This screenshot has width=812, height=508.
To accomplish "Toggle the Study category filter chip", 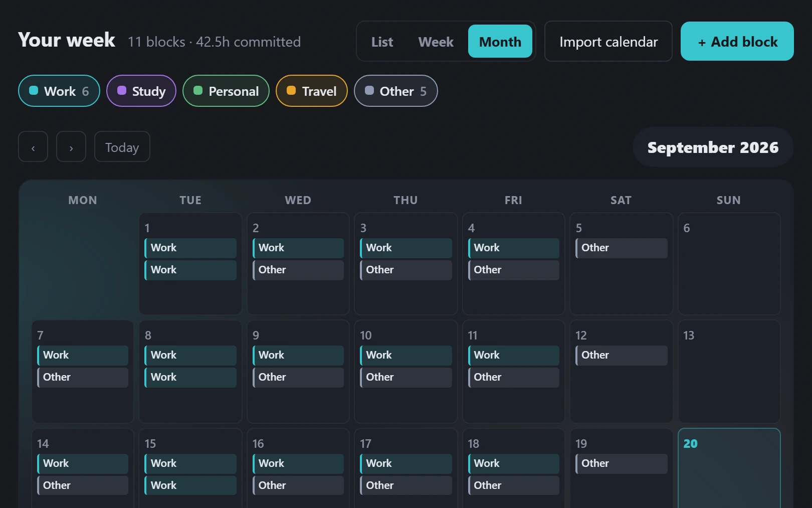I will click(x=141, y=91).
